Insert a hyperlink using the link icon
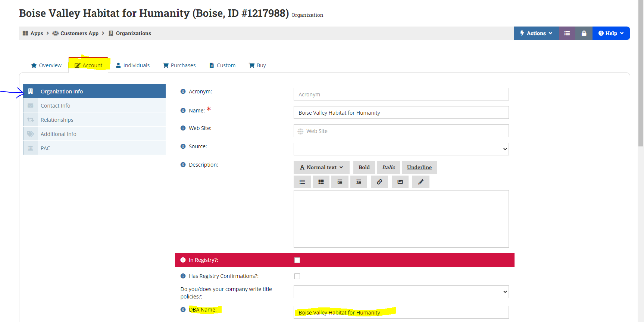The width and height of the screenshot is (644, 322). click(379, 182)
